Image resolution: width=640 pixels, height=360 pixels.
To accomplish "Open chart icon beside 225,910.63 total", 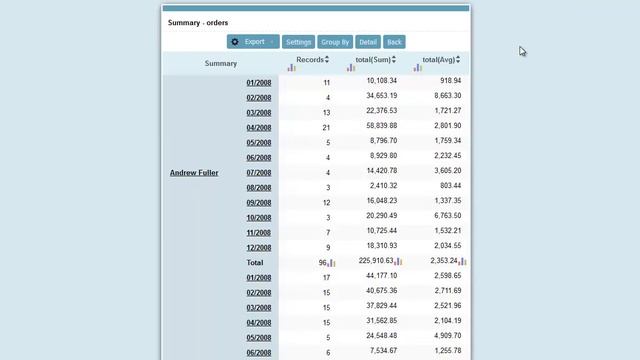I will click(x=398, y=262).
